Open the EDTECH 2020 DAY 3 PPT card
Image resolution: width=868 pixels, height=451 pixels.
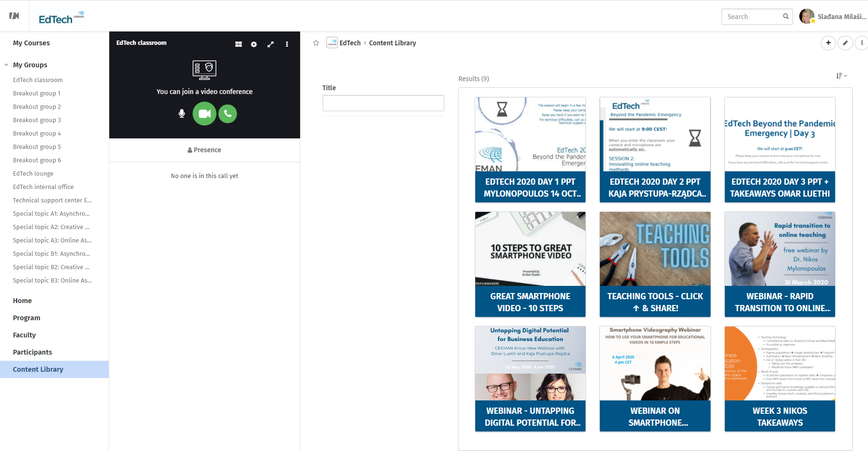tap(780, 150)
